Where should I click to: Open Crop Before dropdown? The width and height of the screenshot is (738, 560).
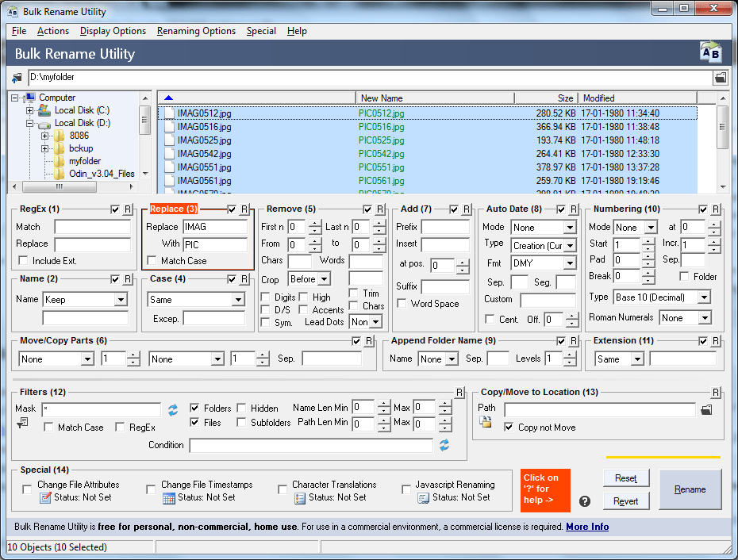[x=325, y=279]
